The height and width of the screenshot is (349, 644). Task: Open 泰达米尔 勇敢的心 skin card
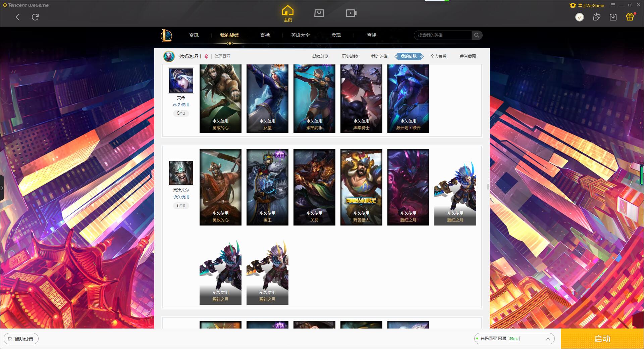[x=220, y=187]
